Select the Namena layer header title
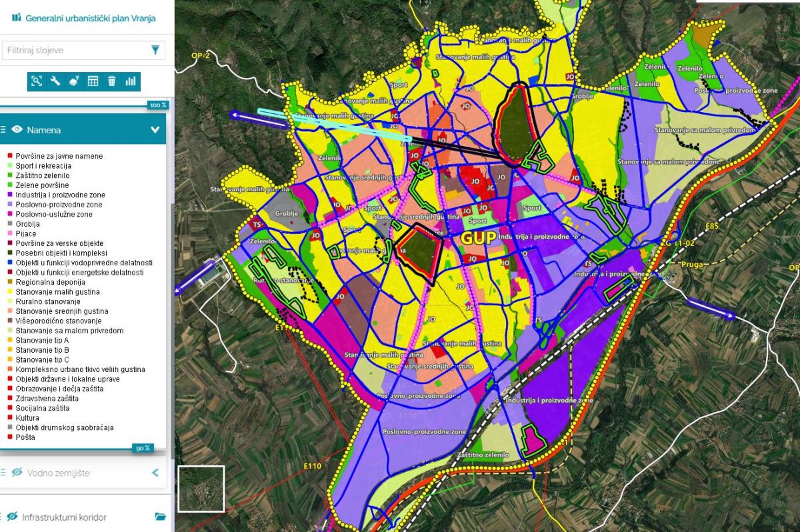The height and width of the screenshot is (532, 800). tap(44, 130)
